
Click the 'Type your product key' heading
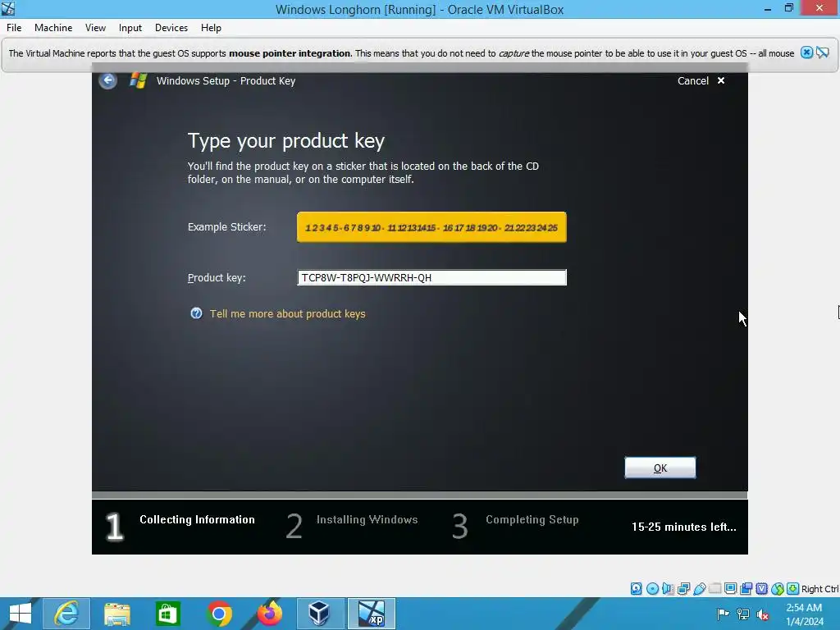(x=286, y=141)
